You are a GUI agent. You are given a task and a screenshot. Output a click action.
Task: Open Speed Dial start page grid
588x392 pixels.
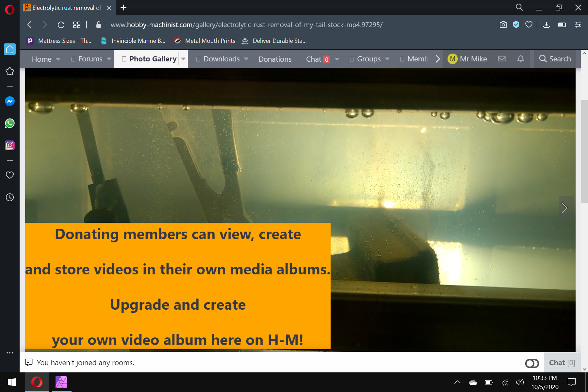(x=77, y=24)
